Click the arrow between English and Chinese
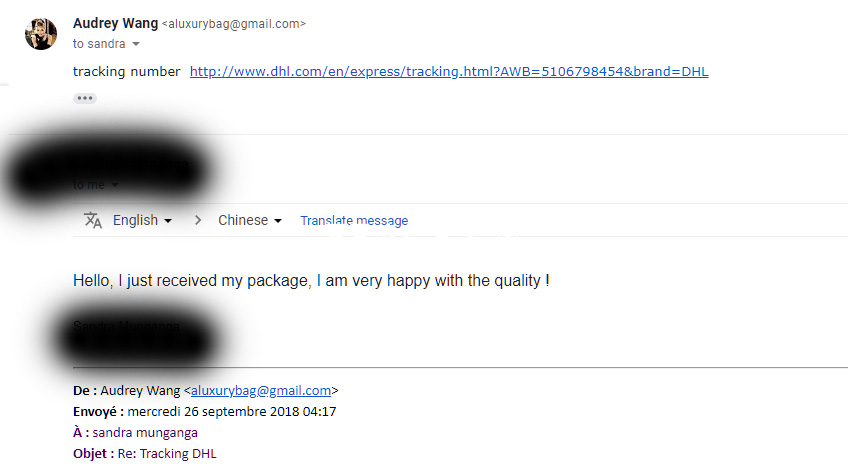This screenshot has width=848, height=475. (x=198, y=220)
